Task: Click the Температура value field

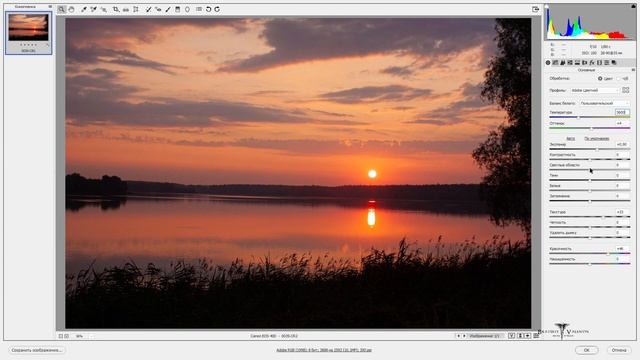Action: point(622,112)
